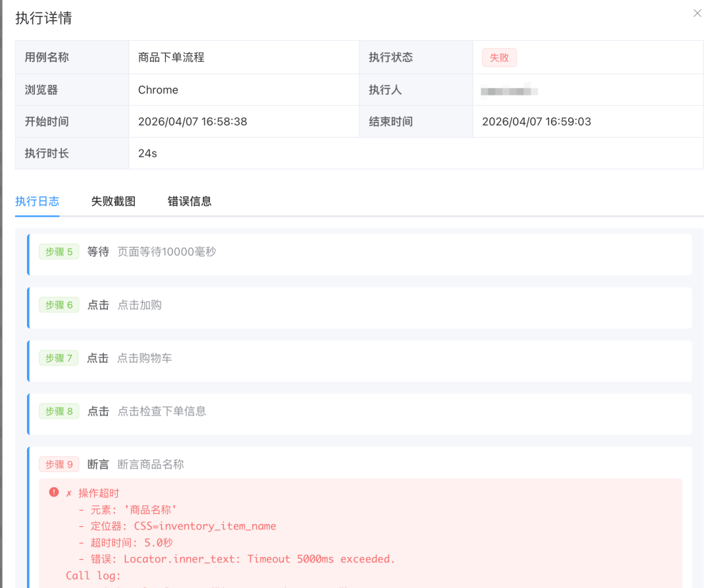This screenshot has height=588, width=711.
Task: Click the end time 2026/04/07 16:59:03
Action: click(x=537, y=122)
